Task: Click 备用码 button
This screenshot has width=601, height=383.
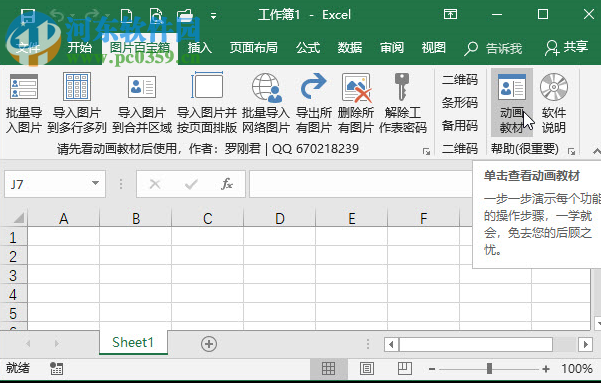Action: [x=460, y=126]
